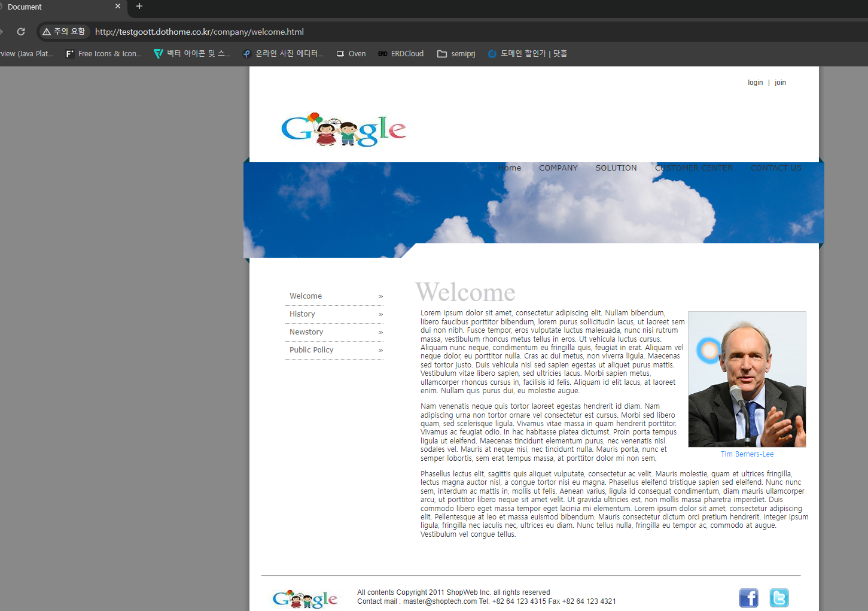Screen dimensions: 868x611
Task: Open the CONTACT US menu item
Action: (776, 168)
